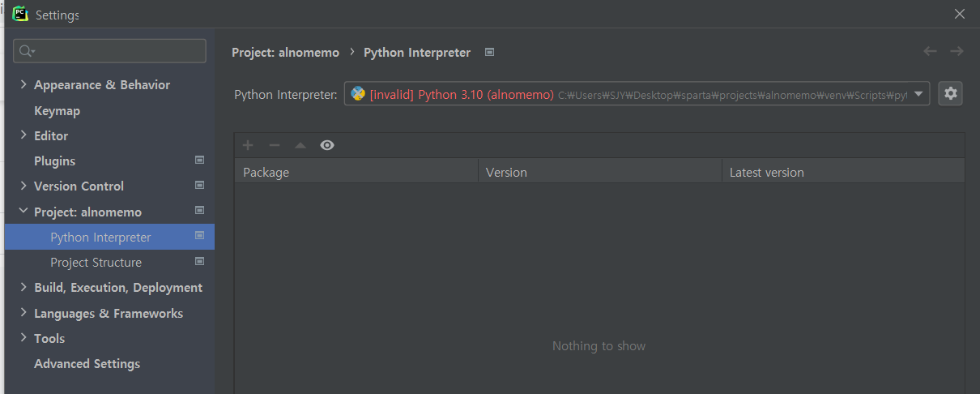Image resolution: width=980 pixels, height=394 pixels.
Task: Click the Project: alnomemo breadcrumb link
Action: [x=286, y=52]
